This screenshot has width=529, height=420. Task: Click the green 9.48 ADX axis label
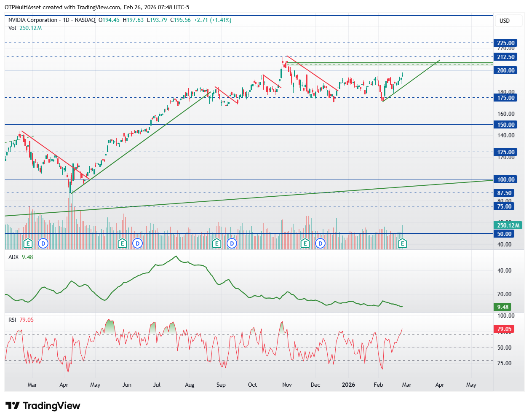pos(502,307)
